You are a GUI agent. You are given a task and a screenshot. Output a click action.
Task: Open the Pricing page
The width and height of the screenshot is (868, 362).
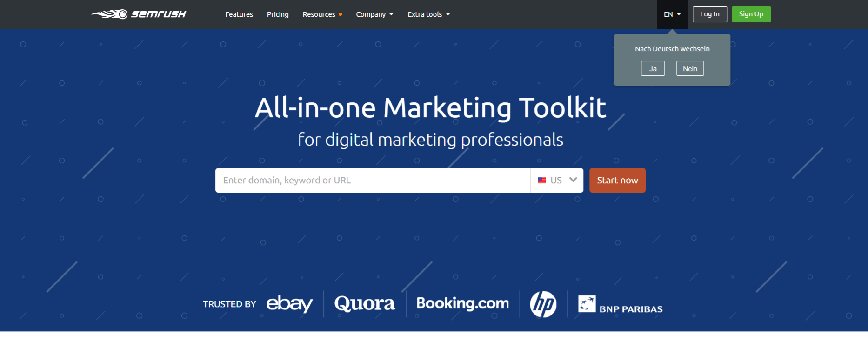tap(278, 14)
